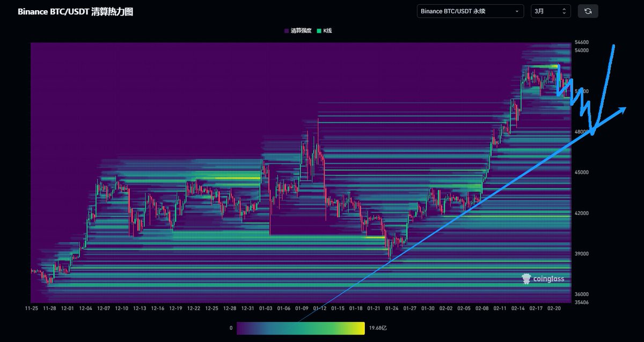Click the 01-06 date axis label

(x=284, y=308)
